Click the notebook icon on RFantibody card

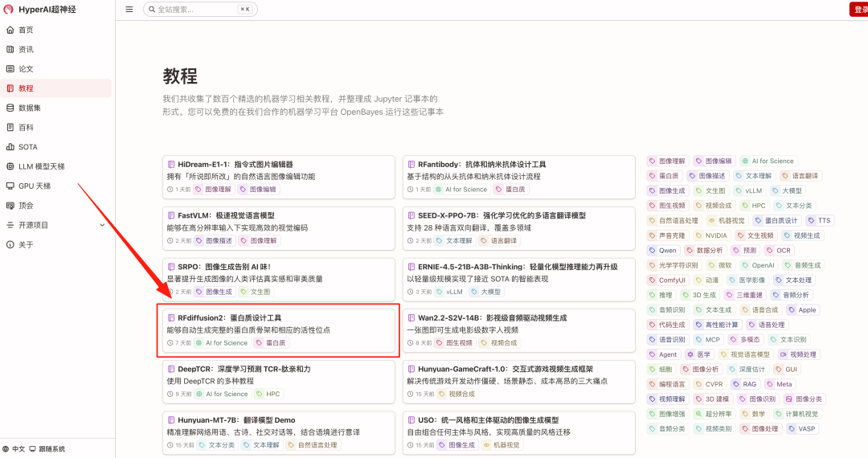(411, 164)
